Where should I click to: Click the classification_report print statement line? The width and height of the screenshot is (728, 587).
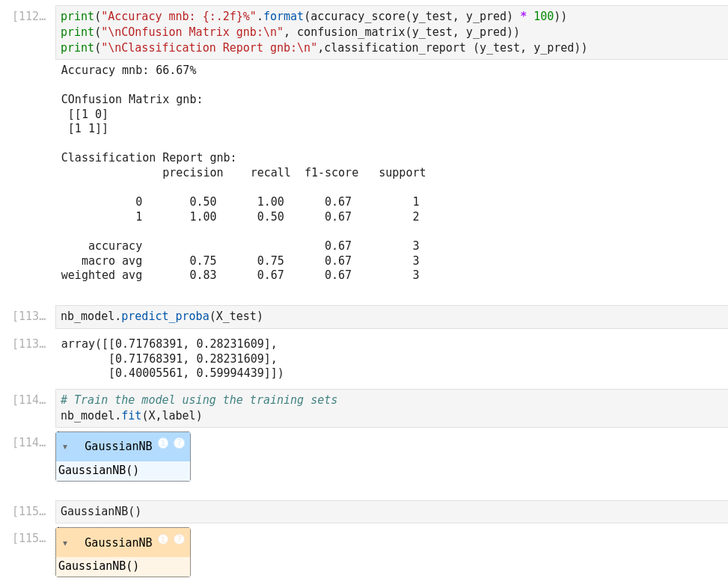[x=323, y=48]
